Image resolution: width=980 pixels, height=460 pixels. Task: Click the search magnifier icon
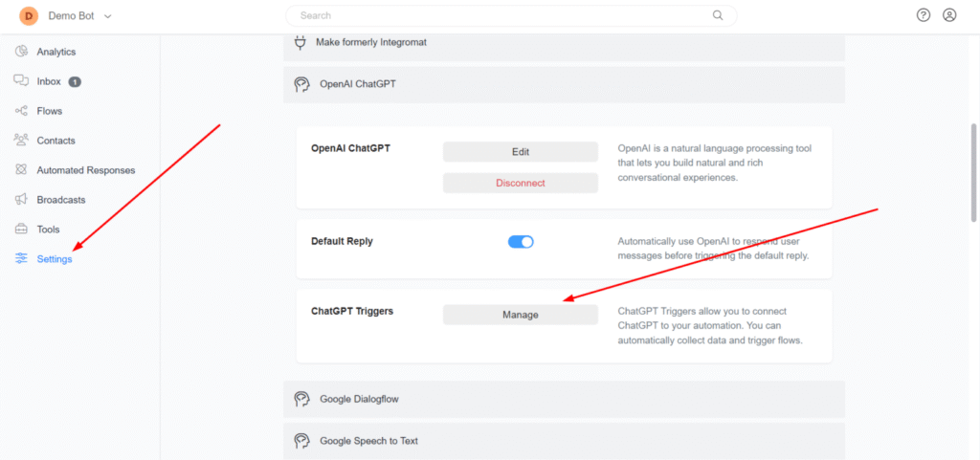(718, 15)
